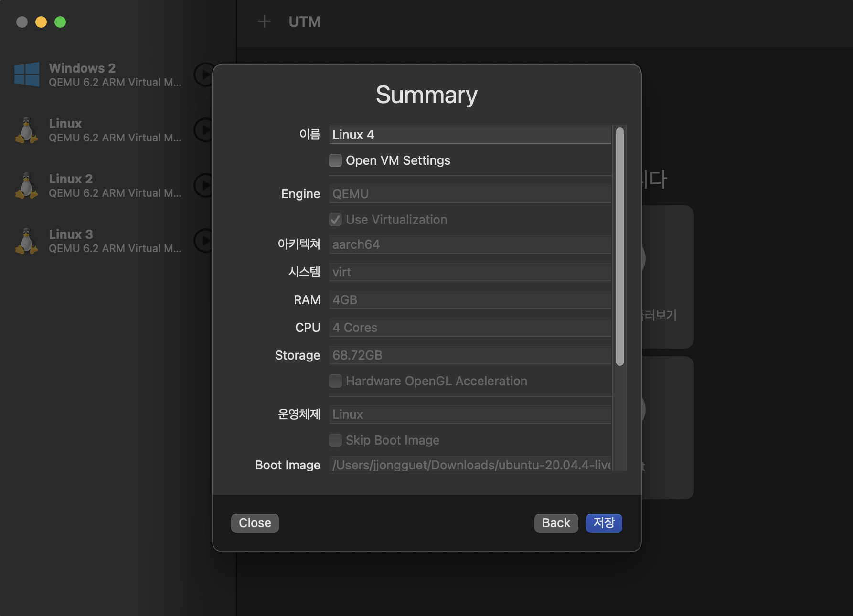Click the Tux penguin icon for Linux 2
The height and width of the screenshot is (616, 853).
[x=27, y=186]
